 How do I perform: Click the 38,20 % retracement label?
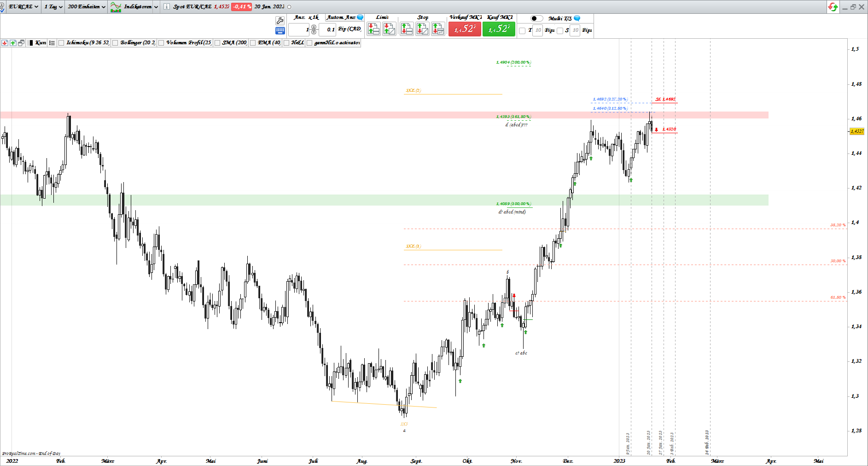tap(838, 225)
